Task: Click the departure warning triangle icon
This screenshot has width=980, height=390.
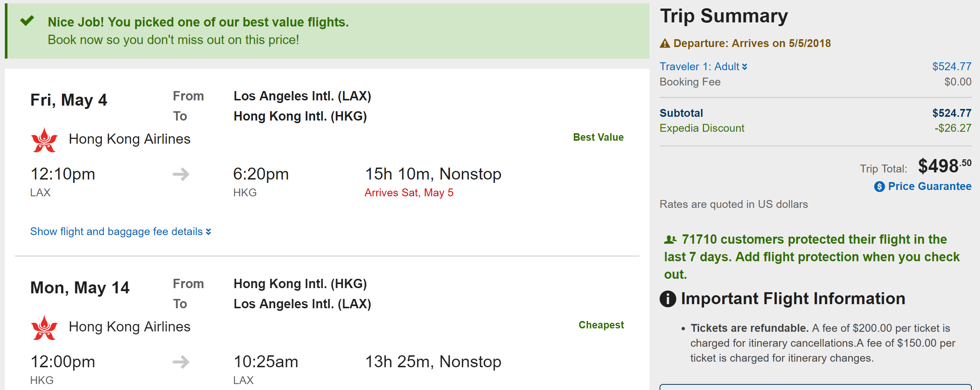Action: [665, 43]
